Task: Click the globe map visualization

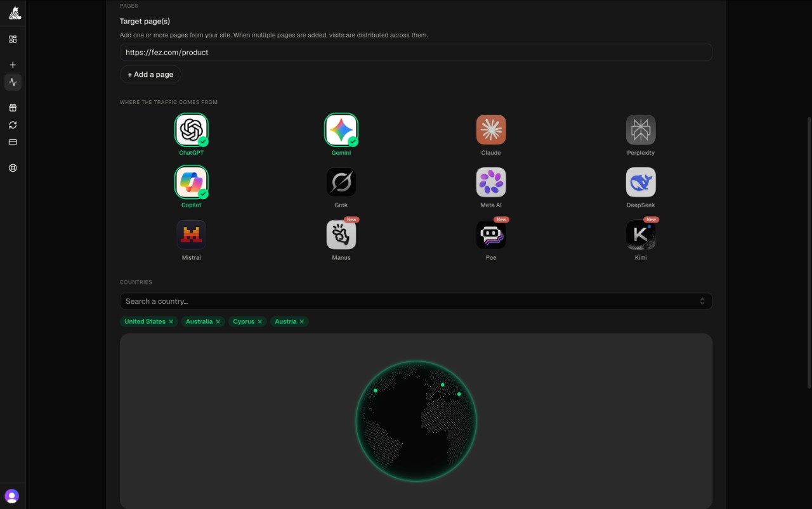Action: click(416, 421)
